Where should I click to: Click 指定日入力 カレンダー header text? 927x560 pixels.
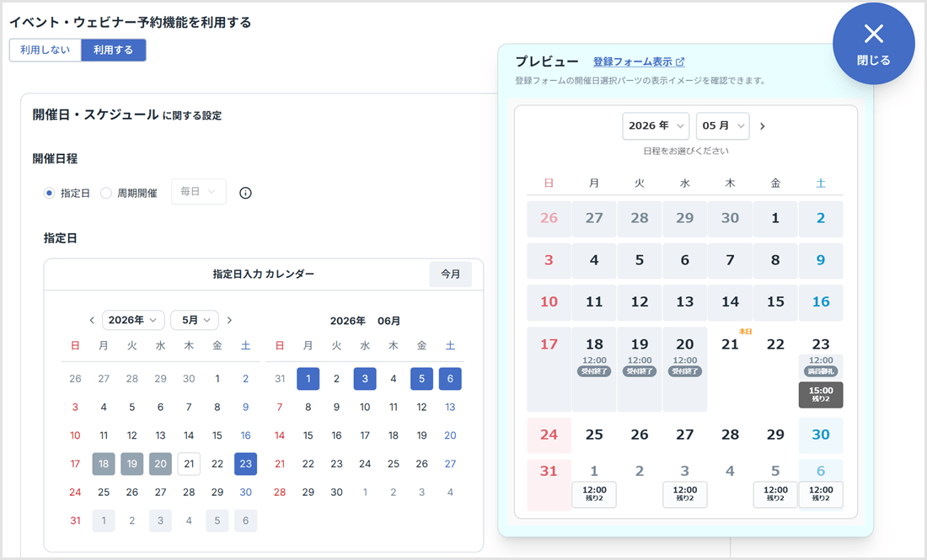tap(264, 274)
